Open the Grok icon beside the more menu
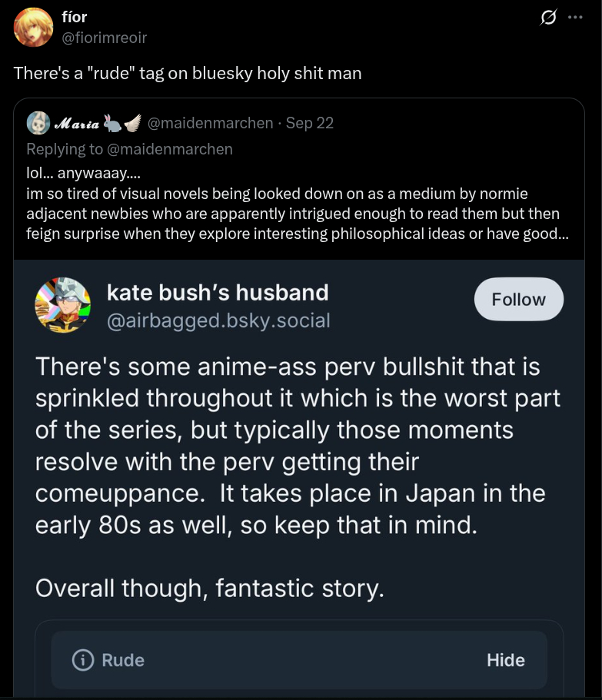This screenshot has width=602, height=700. (548, 18)
